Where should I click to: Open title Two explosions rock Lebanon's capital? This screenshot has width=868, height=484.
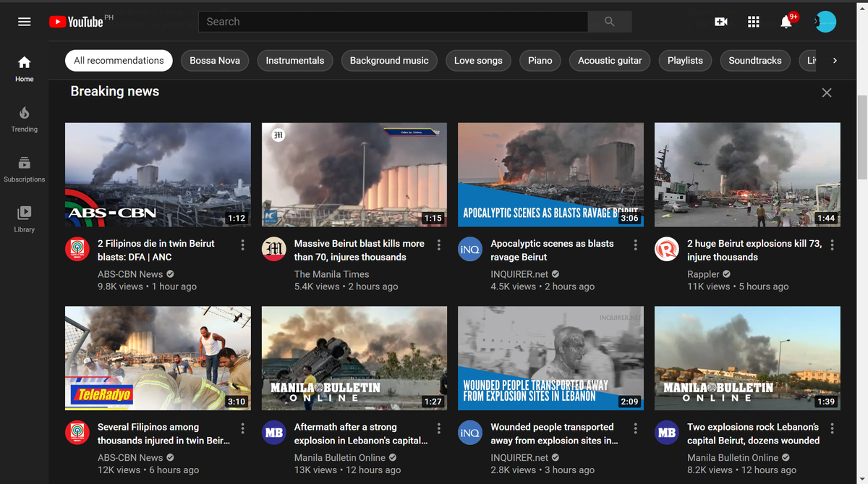[753, 434]
